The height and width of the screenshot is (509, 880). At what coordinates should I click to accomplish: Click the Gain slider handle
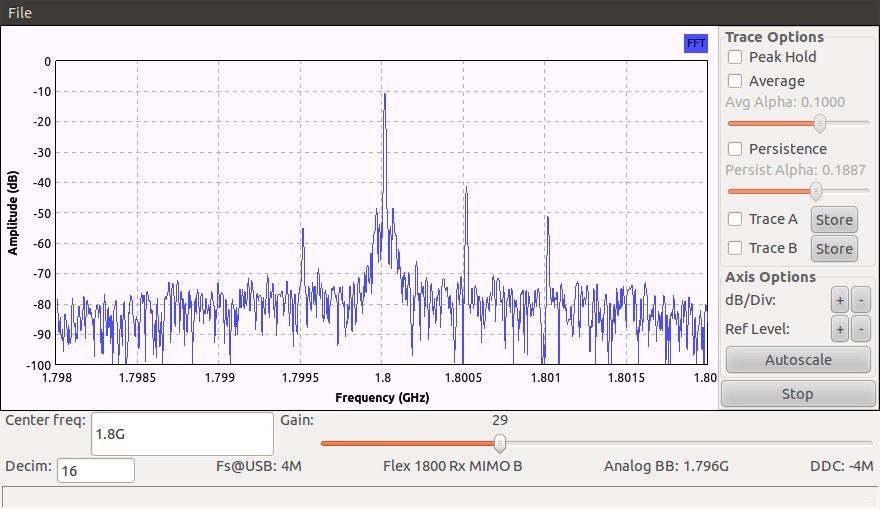point(501,443)
